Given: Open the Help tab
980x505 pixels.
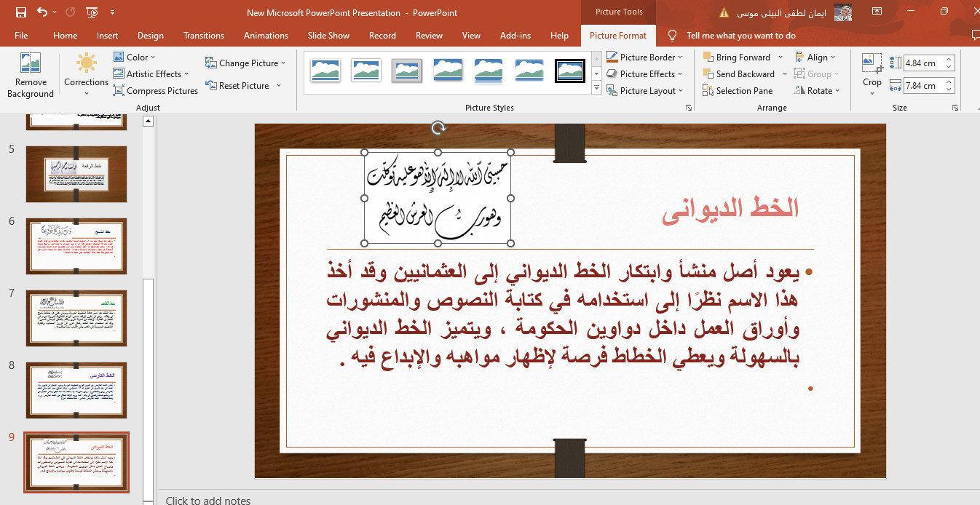Looking at the screenshot, I should coord(559,35).
